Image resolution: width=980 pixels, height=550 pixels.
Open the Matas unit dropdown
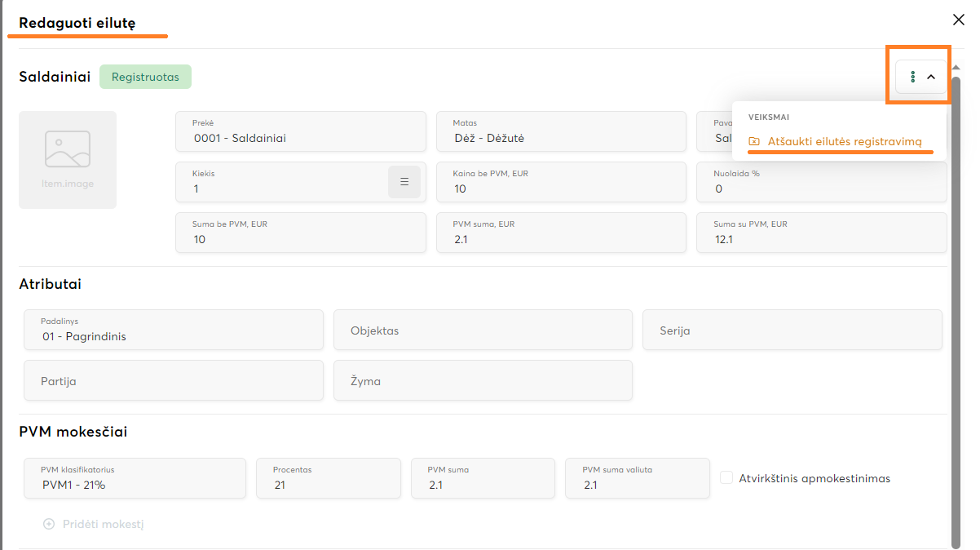pyautogui.click(x=560, y=132)
